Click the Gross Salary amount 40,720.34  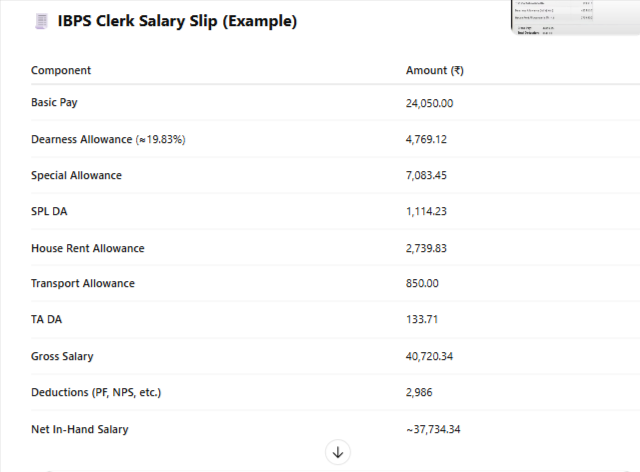pos(430,356)
